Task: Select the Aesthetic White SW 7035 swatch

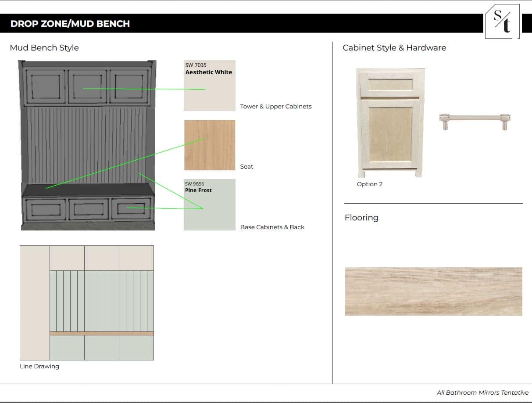Action: 209,86
